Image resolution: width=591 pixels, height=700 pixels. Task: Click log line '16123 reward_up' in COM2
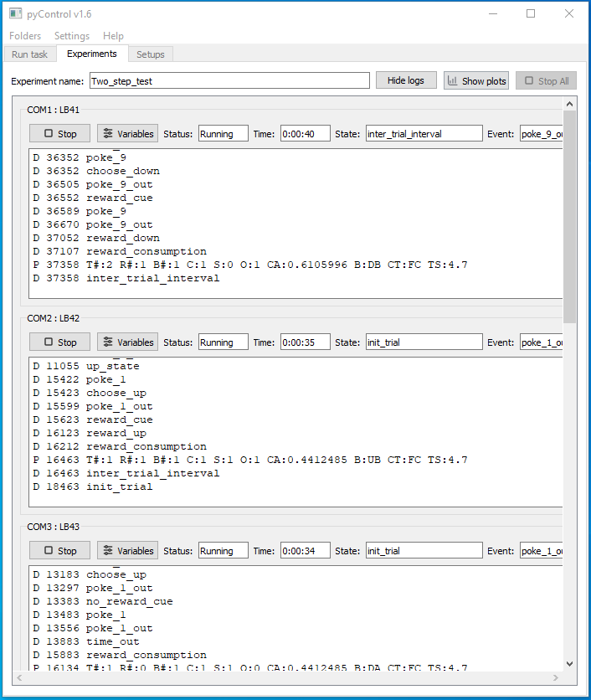tap(90, 433)
